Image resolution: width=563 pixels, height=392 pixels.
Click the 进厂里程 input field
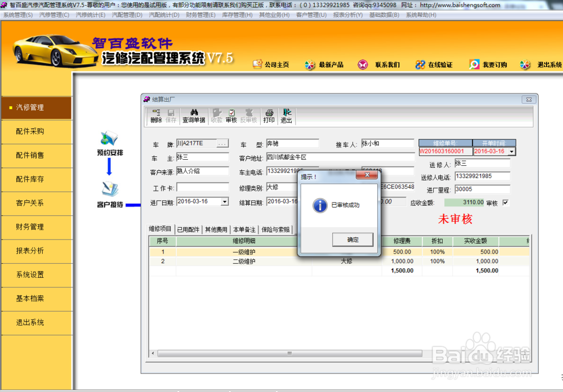[x=482, y=189]
